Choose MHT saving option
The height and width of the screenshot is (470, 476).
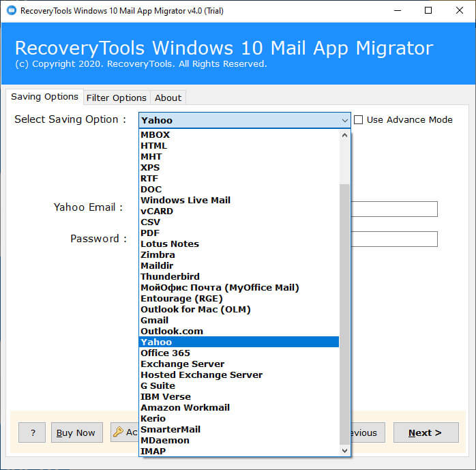(239, 157)
